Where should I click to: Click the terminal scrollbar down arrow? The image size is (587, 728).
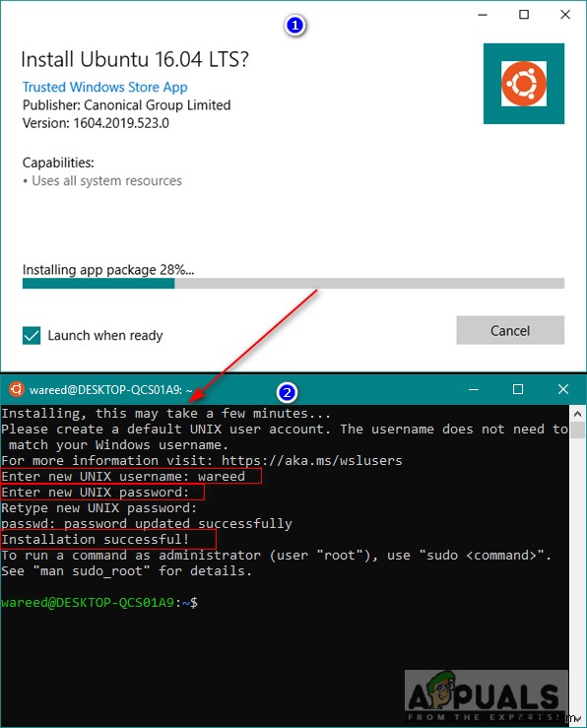pyautogui.click(x=577, y=719)
